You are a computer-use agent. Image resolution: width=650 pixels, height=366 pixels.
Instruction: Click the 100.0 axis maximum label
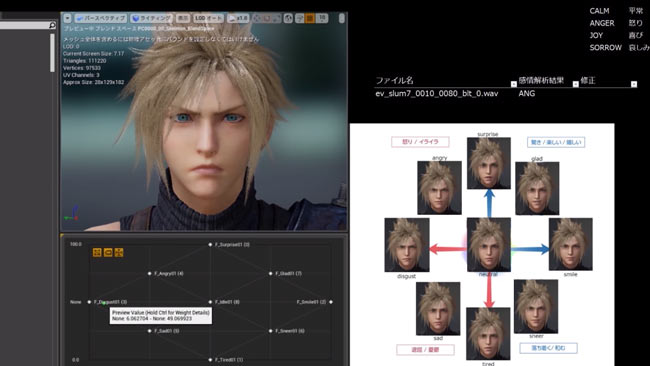(76, 244)
